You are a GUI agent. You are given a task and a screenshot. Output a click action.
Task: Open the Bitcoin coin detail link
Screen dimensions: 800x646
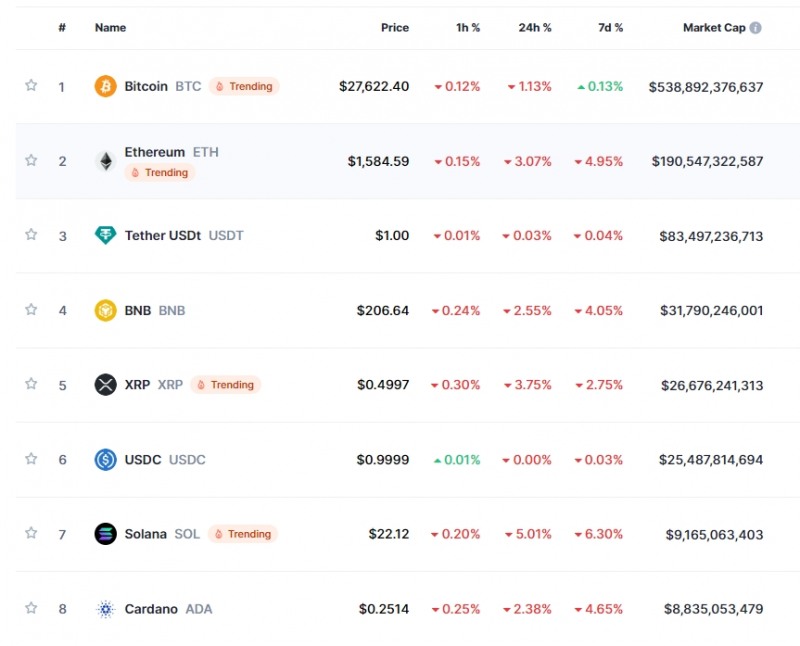(x=146, y=86)
